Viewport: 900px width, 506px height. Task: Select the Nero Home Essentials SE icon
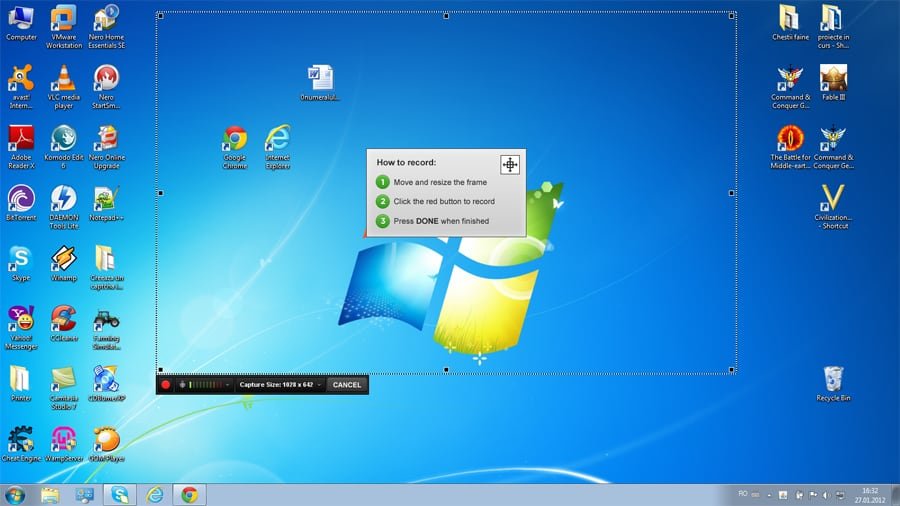(x=106, y=27)
